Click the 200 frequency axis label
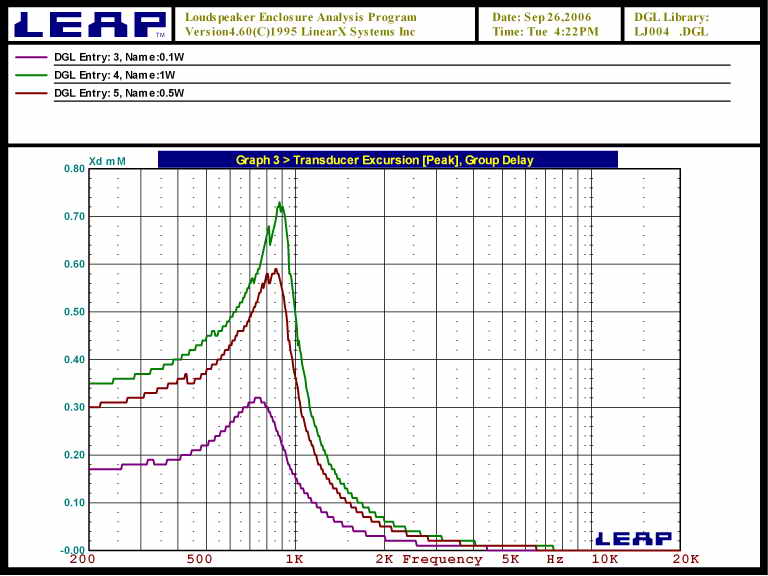This screenshot has height=576, width=768. (83, 559)
